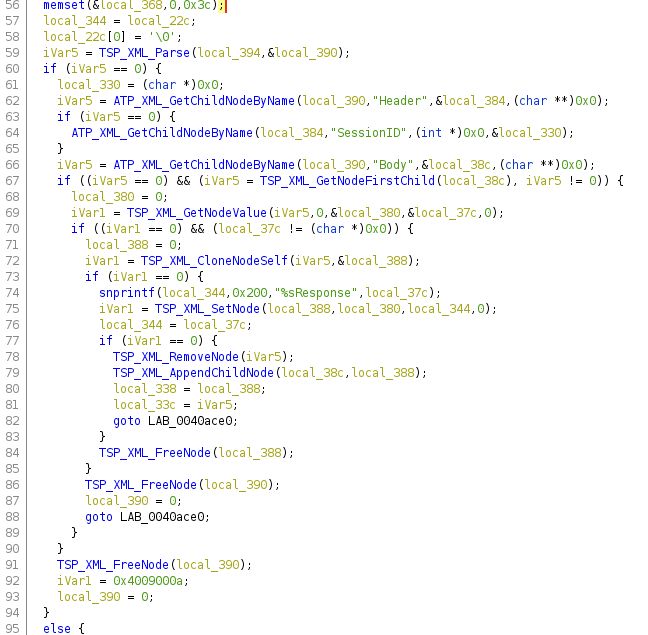The width and height of the screenshot is (648, 635).
Task: Click the "Body" string literal on line 66
Action: tap(393, 164)
